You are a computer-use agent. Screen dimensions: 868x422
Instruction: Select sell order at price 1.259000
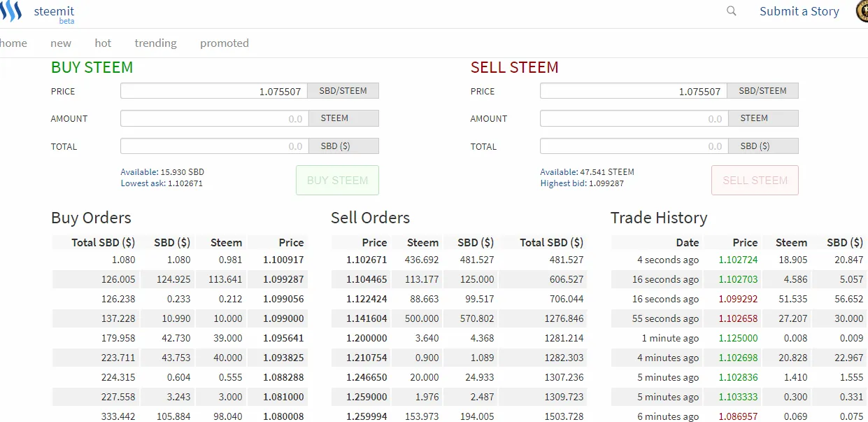[460, 397]
